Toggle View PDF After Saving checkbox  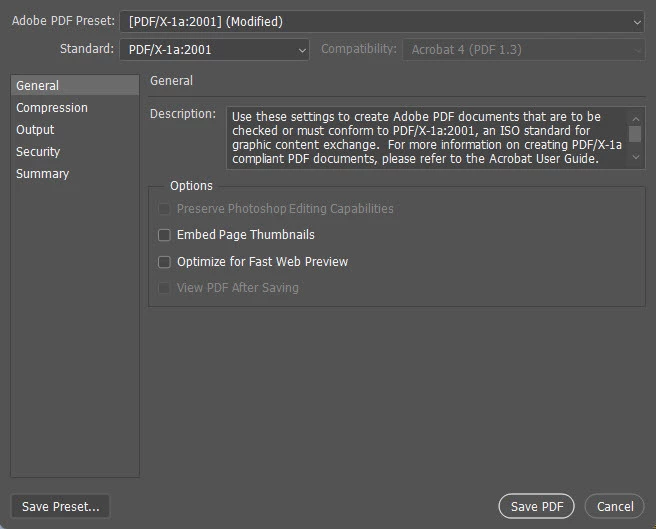point(164,288)
